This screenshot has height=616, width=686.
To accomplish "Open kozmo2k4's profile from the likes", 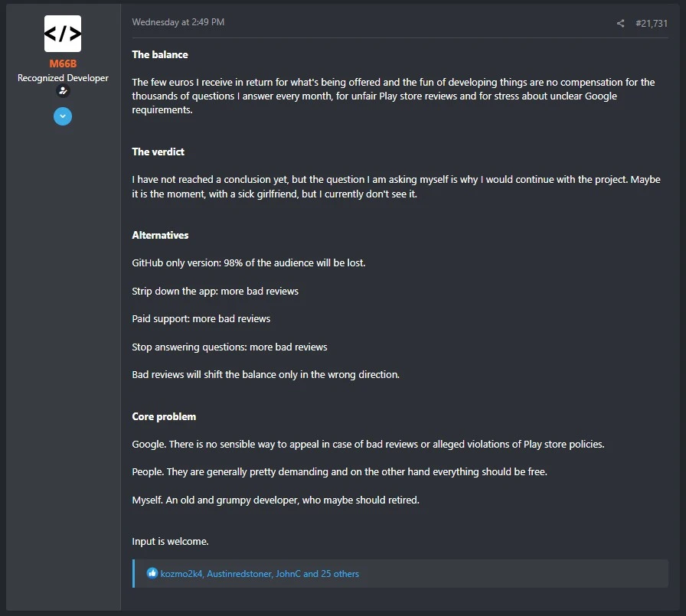I will pos(181,573).
